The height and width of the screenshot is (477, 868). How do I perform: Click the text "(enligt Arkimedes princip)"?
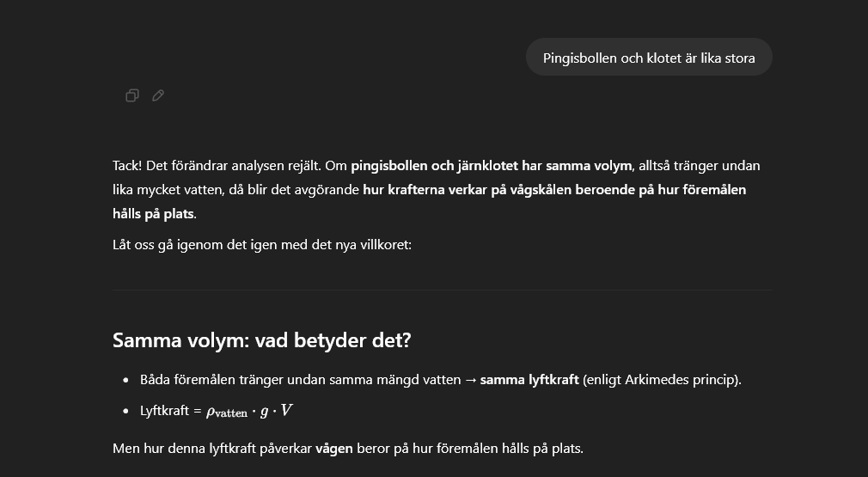[x=661, y=380]
